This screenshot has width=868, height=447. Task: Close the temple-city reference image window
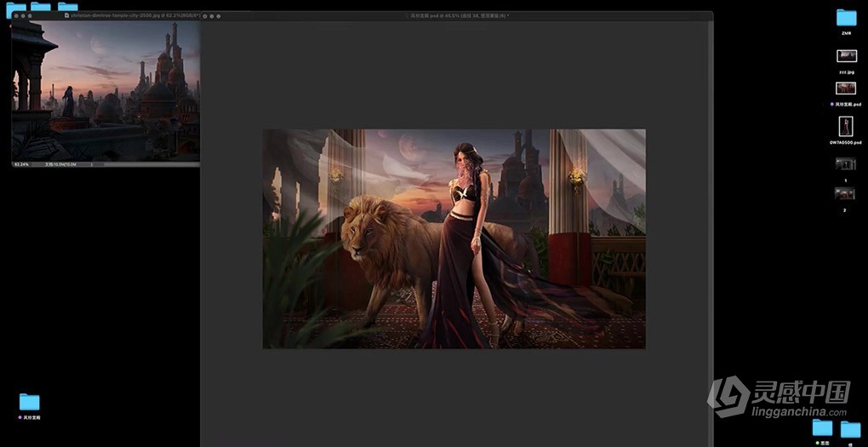15,15
